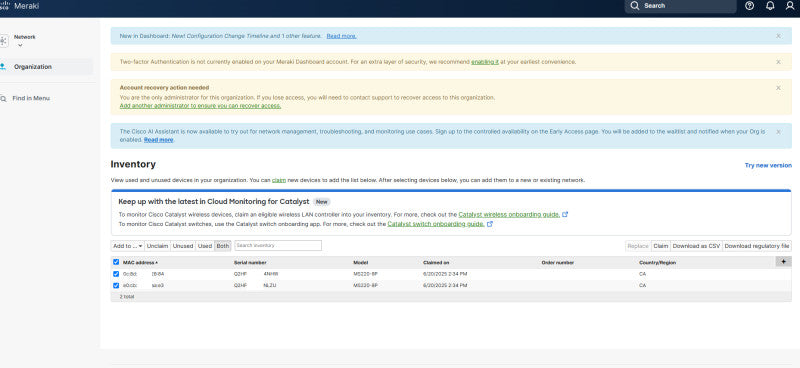
Task: Uncheck the row with serial ending 4NHW
Action: 116,274
